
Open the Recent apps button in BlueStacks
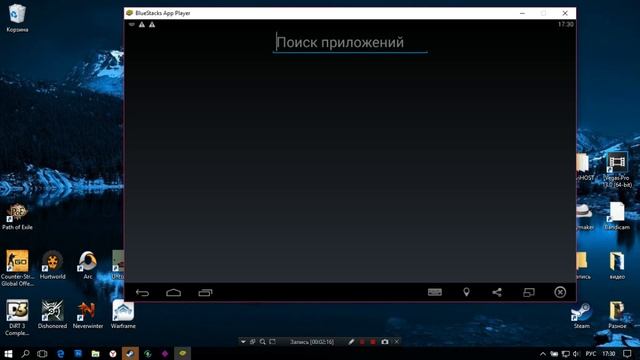pyautogui.click(x=205, y=293)
